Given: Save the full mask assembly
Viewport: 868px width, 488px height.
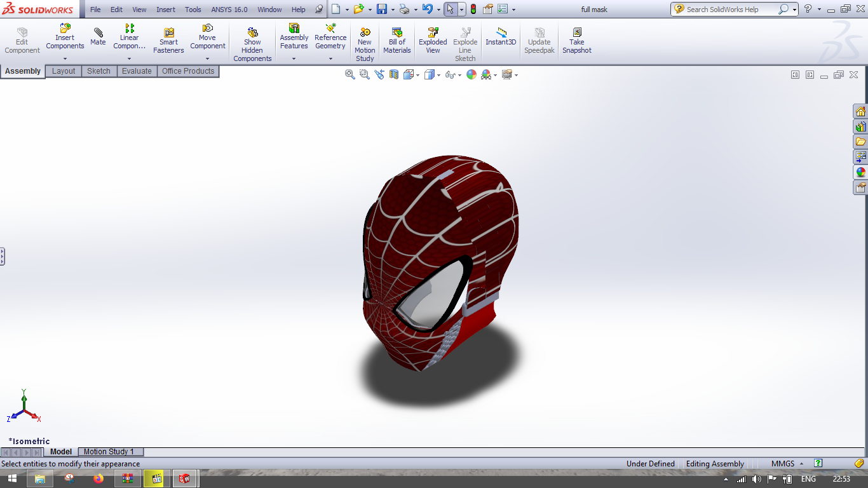Looking at the screenshot, I should click(x=382, y=9).
